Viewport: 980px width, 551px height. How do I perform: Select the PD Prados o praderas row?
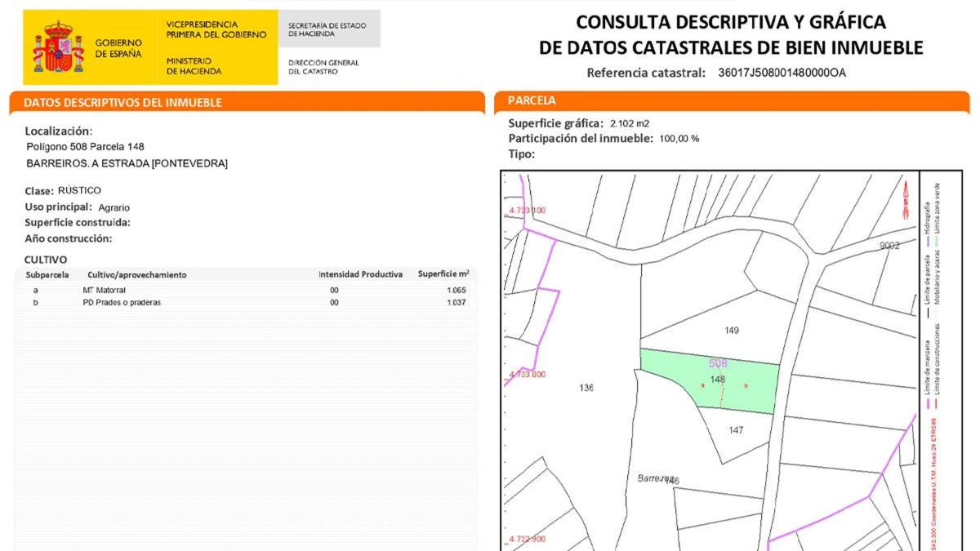tap(245, 303)
